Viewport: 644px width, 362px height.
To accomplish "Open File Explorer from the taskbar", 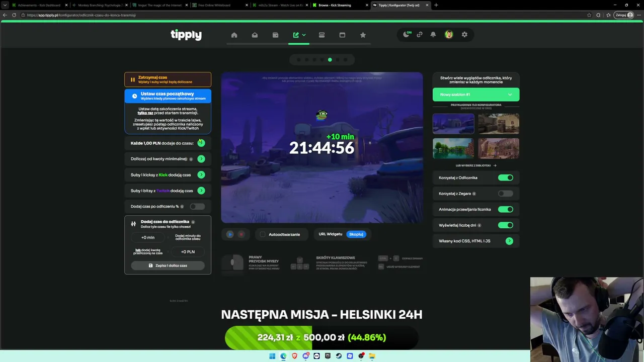I will pos(372,356).
